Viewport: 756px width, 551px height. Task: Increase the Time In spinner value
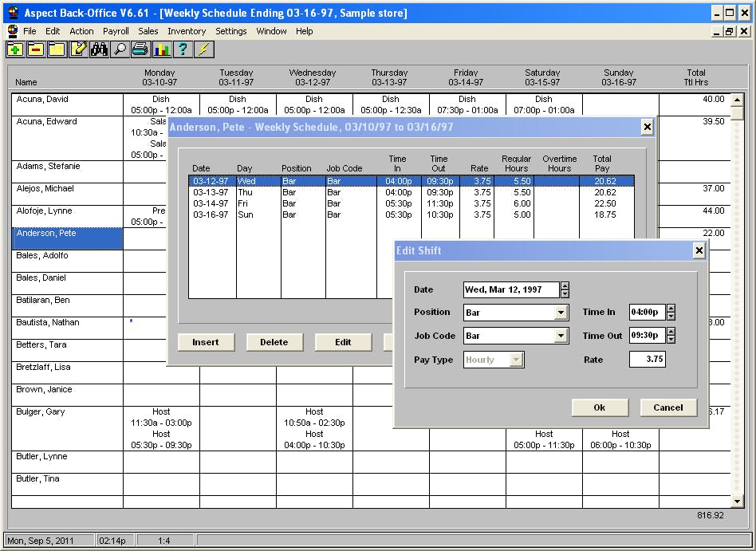[x=671, y=309]
